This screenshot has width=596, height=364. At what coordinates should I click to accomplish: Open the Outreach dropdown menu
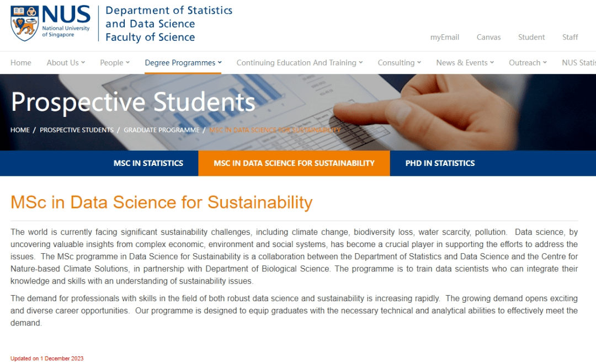tap(528, 62)
